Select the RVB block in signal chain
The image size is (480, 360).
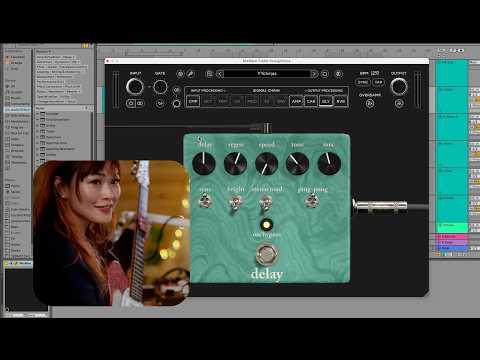click(x=340, y=101)
